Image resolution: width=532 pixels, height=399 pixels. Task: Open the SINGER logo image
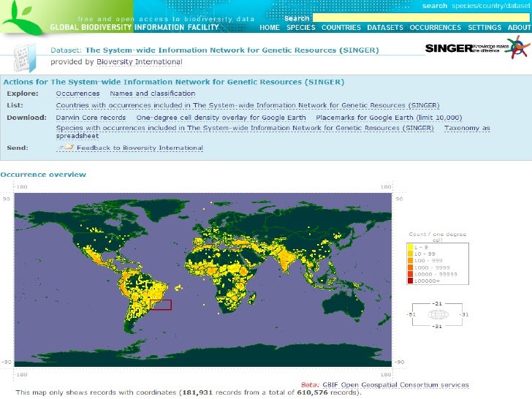coord(477,47)
